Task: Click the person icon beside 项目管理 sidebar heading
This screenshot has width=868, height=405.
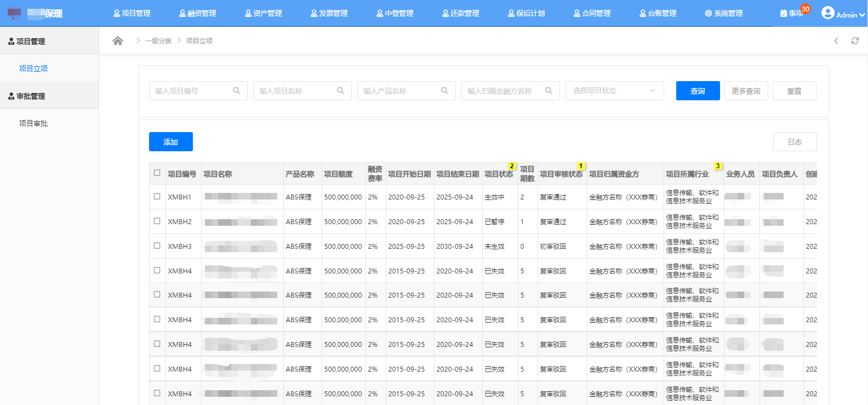Action: (11, 41)
